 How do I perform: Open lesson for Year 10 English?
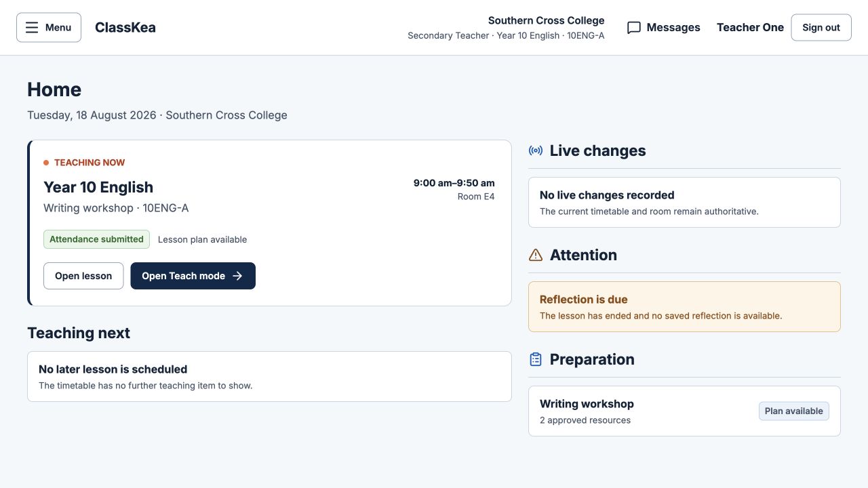[83, 276]
